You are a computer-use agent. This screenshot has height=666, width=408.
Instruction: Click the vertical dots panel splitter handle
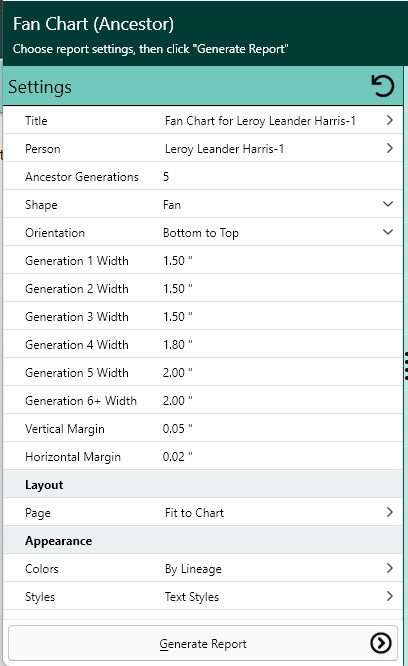click(406, 366)
